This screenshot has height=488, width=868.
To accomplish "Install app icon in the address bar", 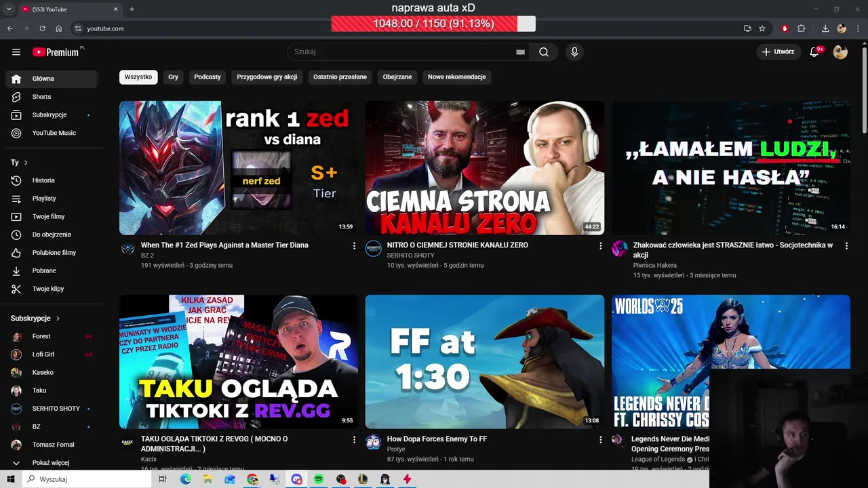I will click(x=747, y=28).
